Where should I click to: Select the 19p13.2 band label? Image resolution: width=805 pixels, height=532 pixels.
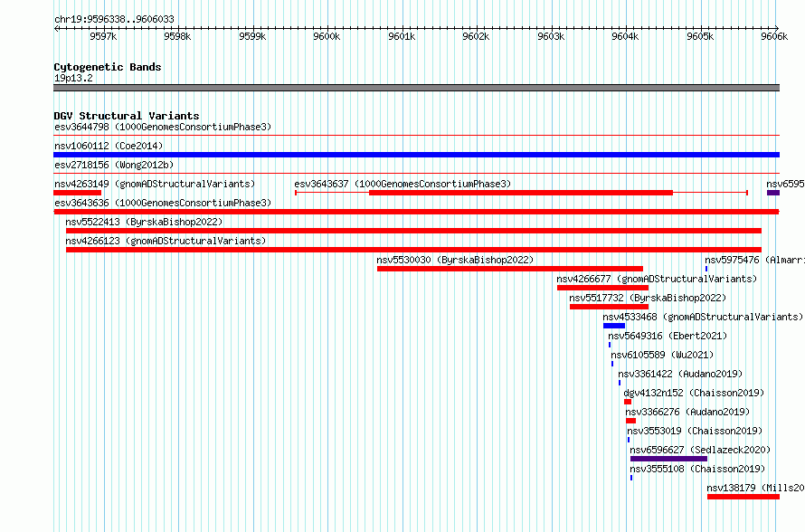73,78
